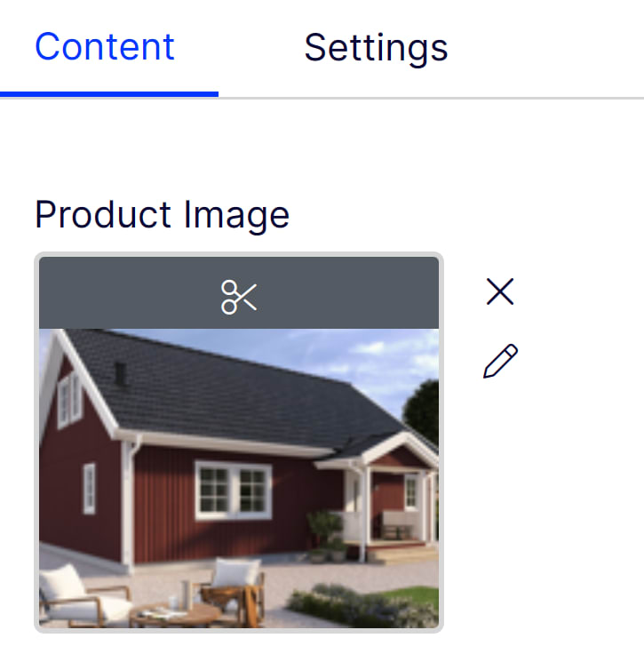Switch to the Settings tab

click(x=376, y=48)
